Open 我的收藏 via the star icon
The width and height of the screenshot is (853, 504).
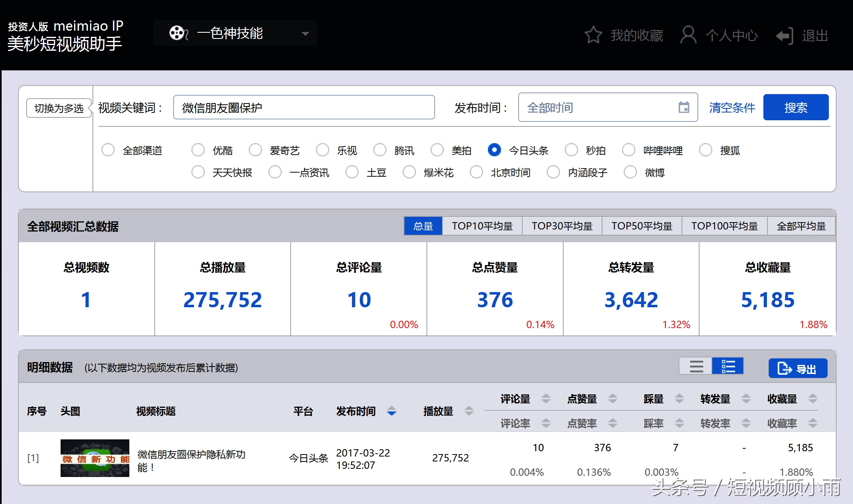click(594, 35)
